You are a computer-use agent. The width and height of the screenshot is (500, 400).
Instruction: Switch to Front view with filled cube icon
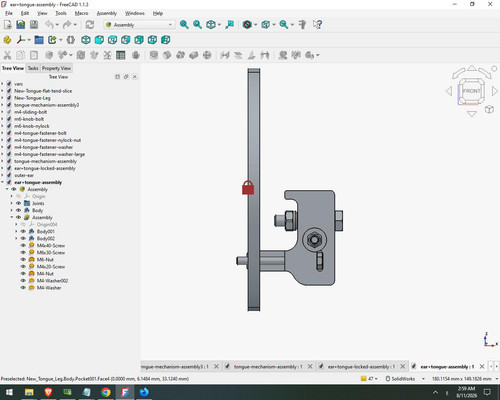(99, 40)
